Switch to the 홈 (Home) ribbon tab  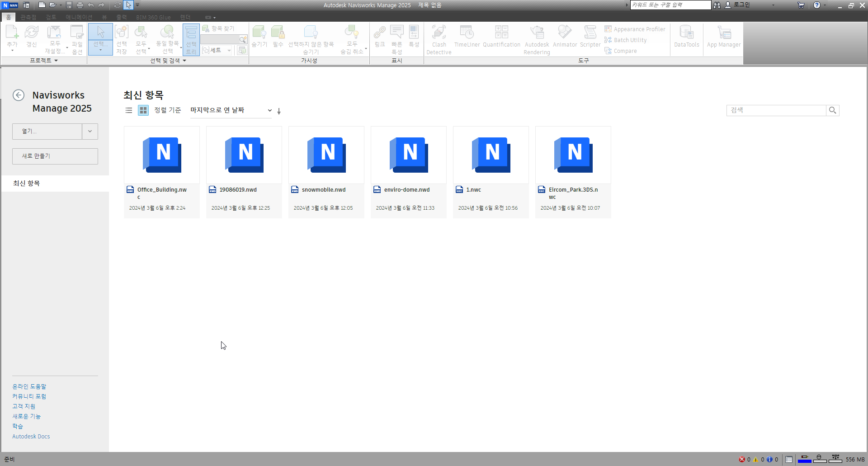point(9,17)
